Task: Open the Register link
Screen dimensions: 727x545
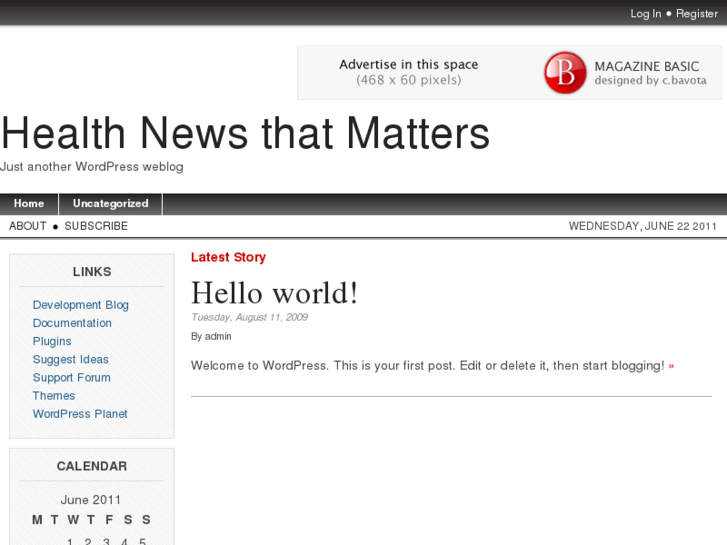Action: 697,14
